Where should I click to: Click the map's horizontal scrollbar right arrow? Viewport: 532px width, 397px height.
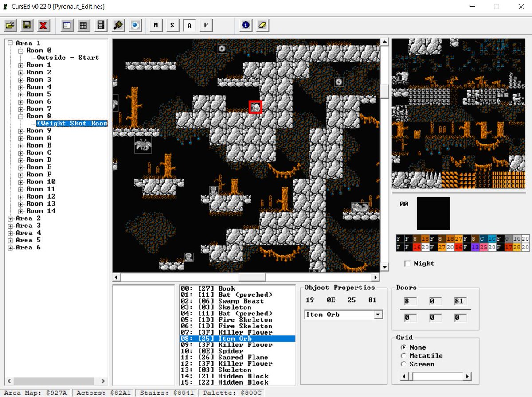pyautogui.click(x=376, y=277)
